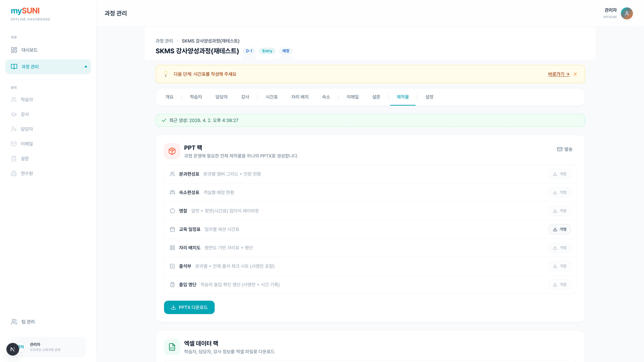Image resolution: width=644 pixels, height=362 pixels.
Task: Open 강사 sidebar item
Action: 48,114
